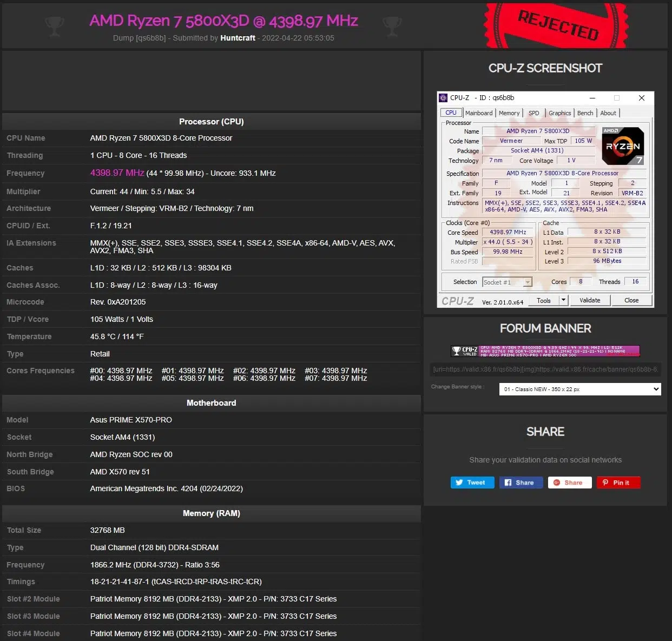Click the Timings value 18-21-21-41-87-1
The height and width of the screenshot is (641, 672).
pyautogui.click(x=176, y=581)
